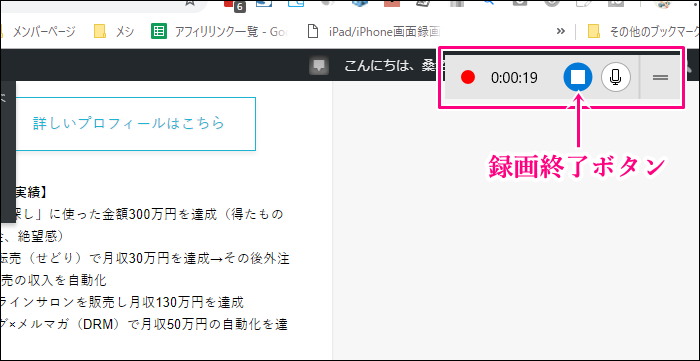Open the アフィリリンク一覧 spreadsheet bookmark
Screen dimensions: 700x361
(219, 31)
